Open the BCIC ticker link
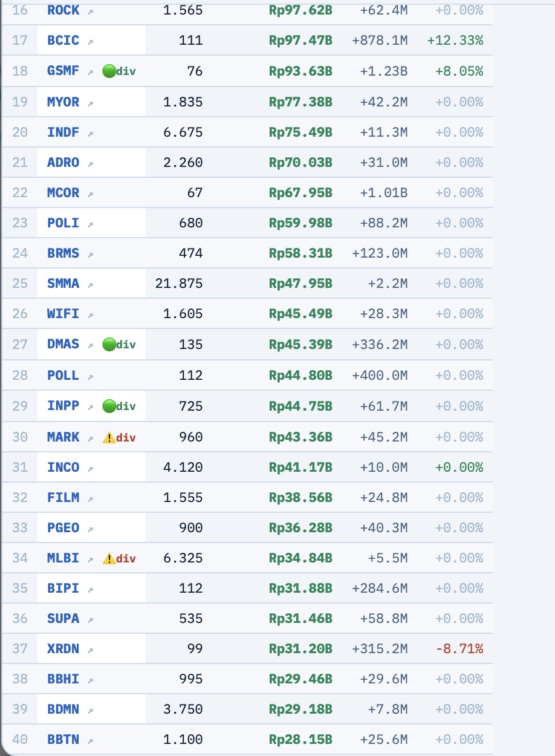The height and width of the screenshot is (756, 555). click(x=63, y=41)
